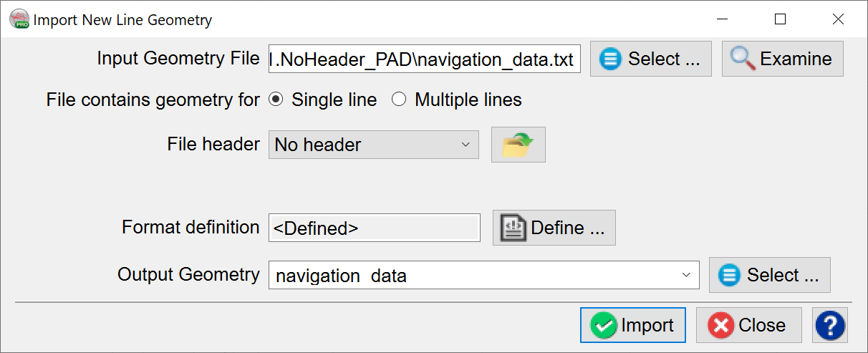Expand the File header 'No header' dropdown
This screenshot has width=868, height=353.
click(373, 145)
